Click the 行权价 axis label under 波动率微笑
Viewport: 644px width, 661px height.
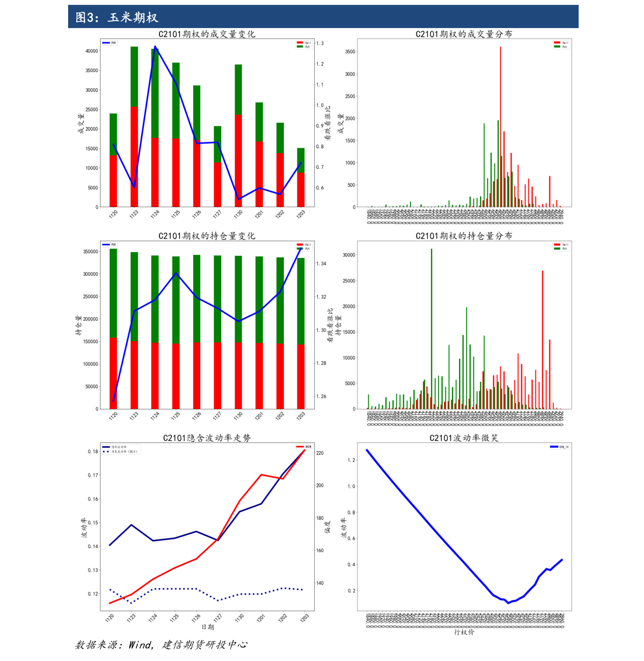pos(464,632)
